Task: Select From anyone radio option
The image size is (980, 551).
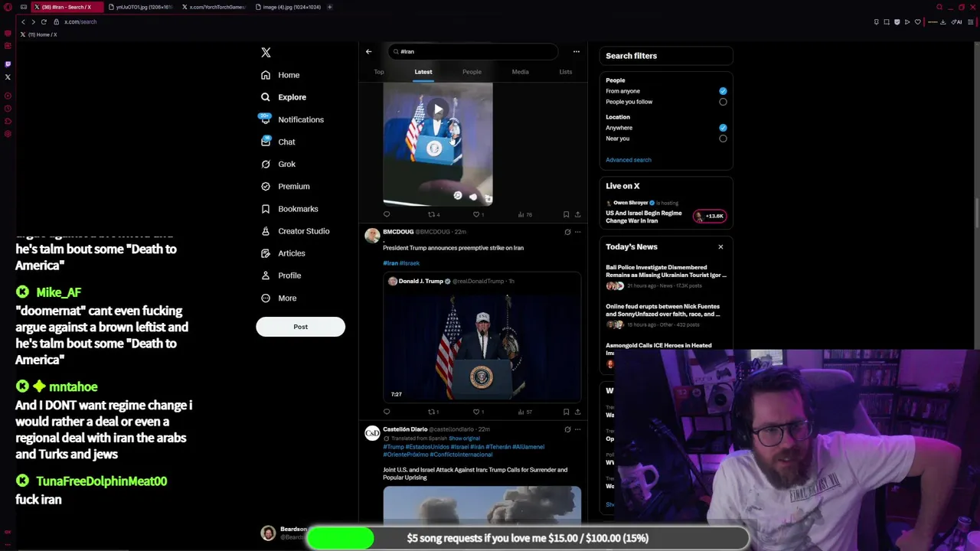Action: [723, 91]
